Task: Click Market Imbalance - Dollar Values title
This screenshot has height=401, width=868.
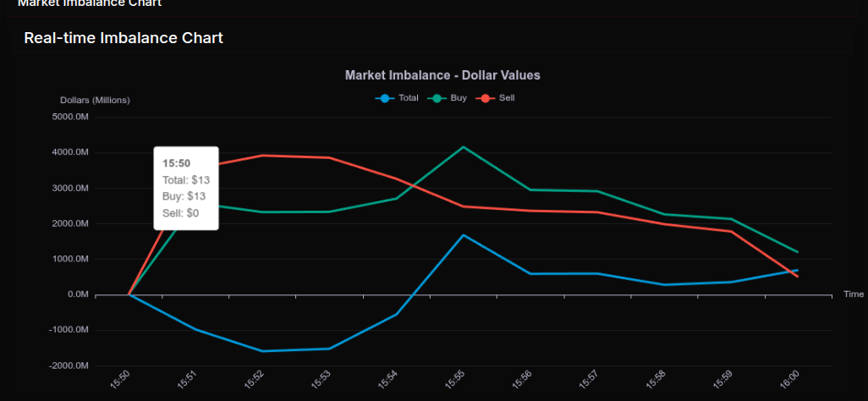Action: point(442,75)
